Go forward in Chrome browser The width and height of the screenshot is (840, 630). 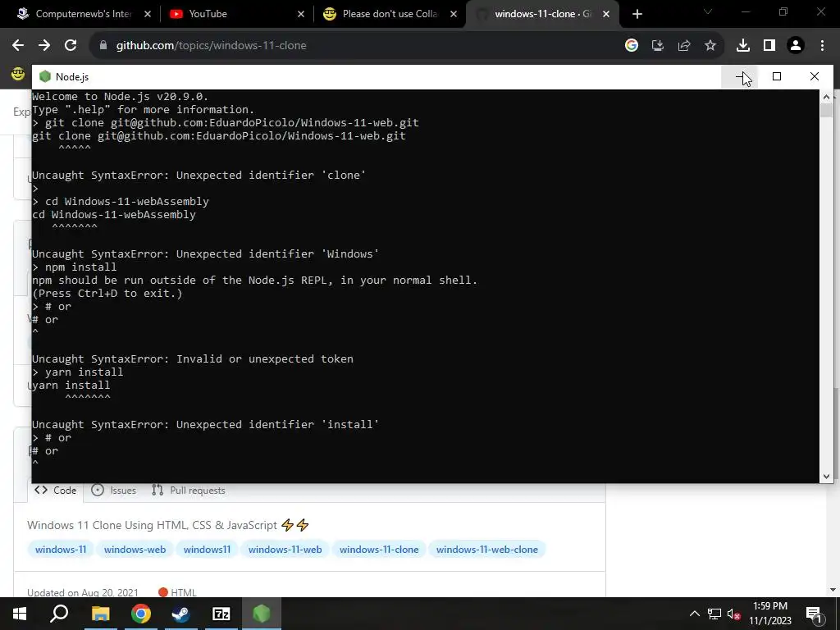point(44,46)
